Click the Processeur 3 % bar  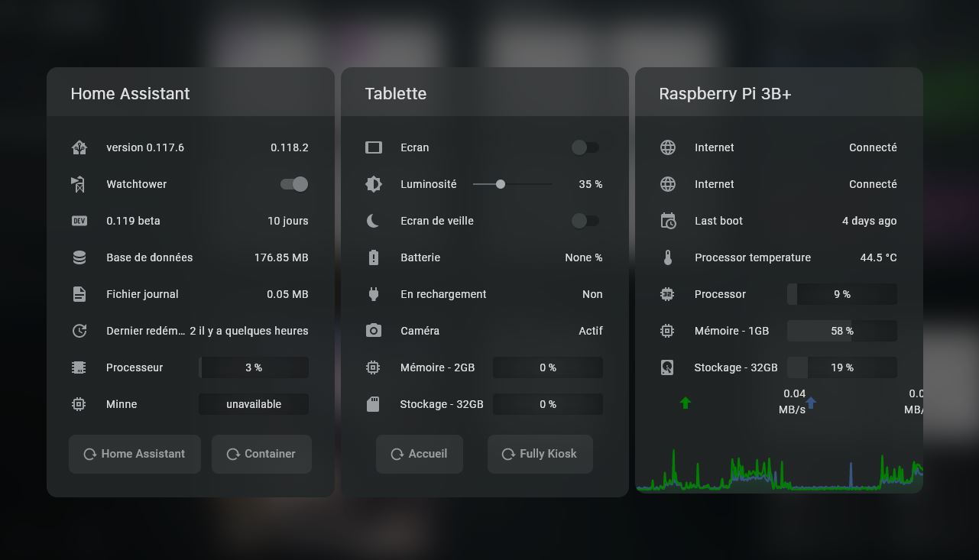(254, 367)
